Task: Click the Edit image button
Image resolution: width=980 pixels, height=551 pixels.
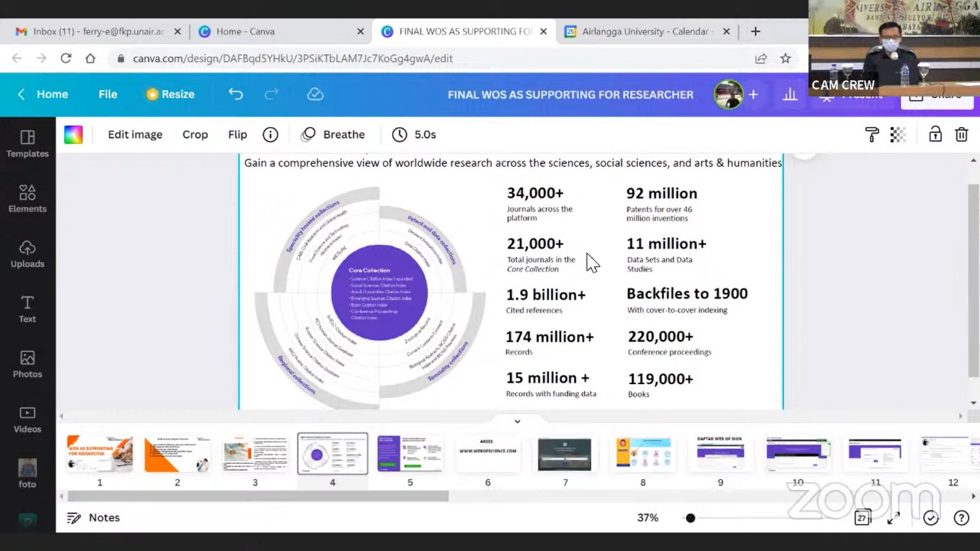Action: point(135,135)
